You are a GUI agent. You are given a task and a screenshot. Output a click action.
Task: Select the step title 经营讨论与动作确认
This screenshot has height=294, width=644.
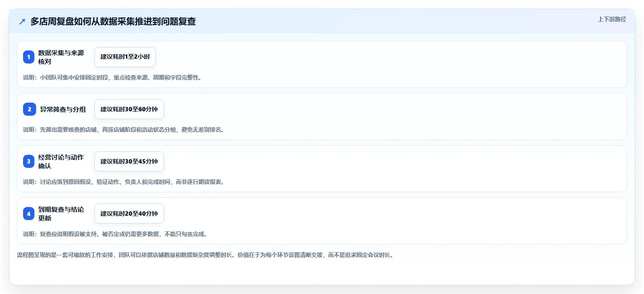point(61,161)
